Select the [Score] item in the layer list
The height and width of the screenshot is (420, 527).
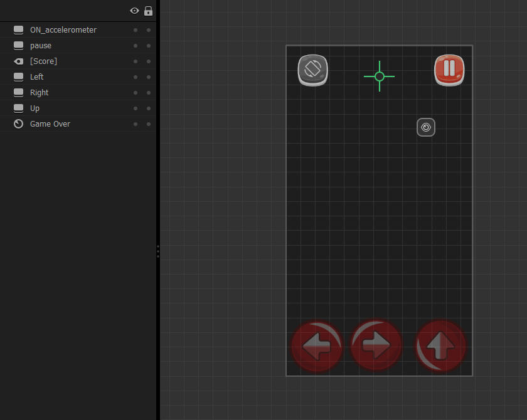click(43, 61)
